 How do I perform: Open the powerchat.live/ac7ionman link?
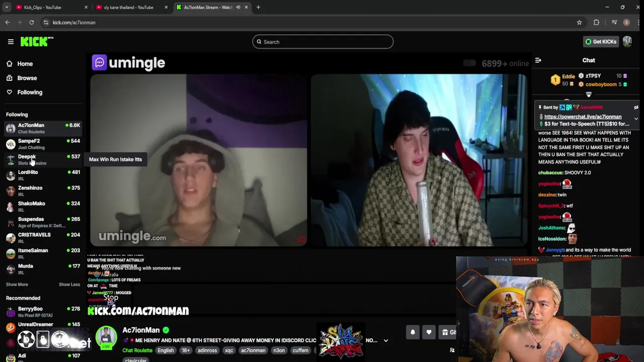583,117
